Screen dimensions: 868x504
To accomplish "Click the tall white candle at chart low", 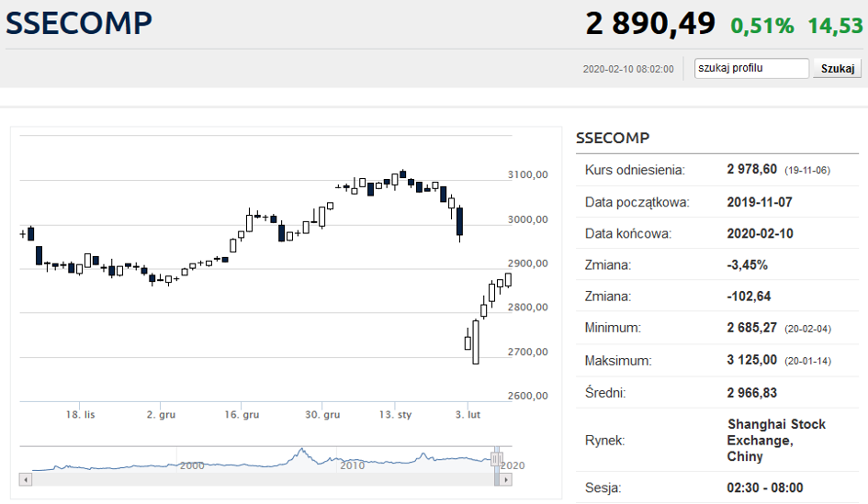I will tap(476, 342).
